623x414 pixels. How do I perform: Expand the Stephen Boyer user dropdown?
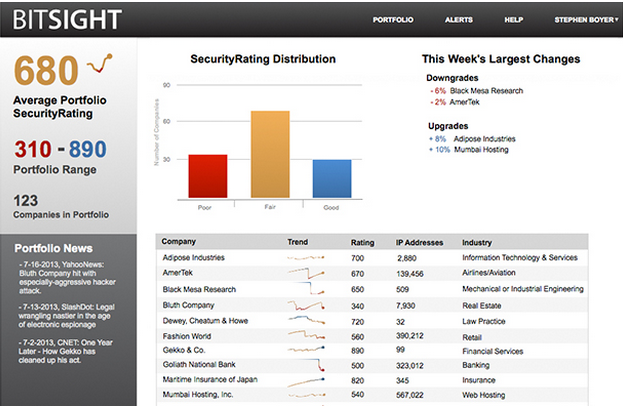[586, 20]
